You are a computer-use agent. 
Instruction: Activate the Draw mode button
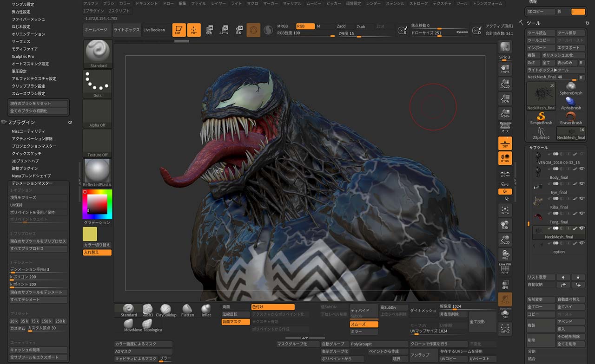[194, 30]
